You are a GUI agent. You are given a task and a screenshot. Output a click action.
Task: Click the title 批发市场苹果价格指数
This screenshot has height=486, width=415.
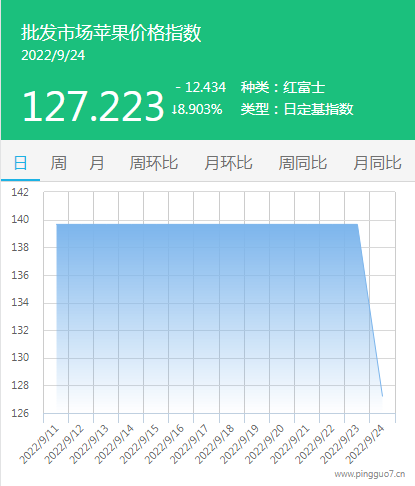(x=111, y=33)
